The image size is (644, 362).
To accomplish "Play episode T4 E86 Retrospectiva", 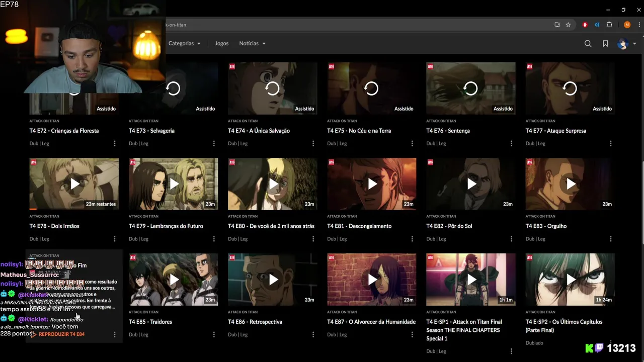I will pos(272,280).
